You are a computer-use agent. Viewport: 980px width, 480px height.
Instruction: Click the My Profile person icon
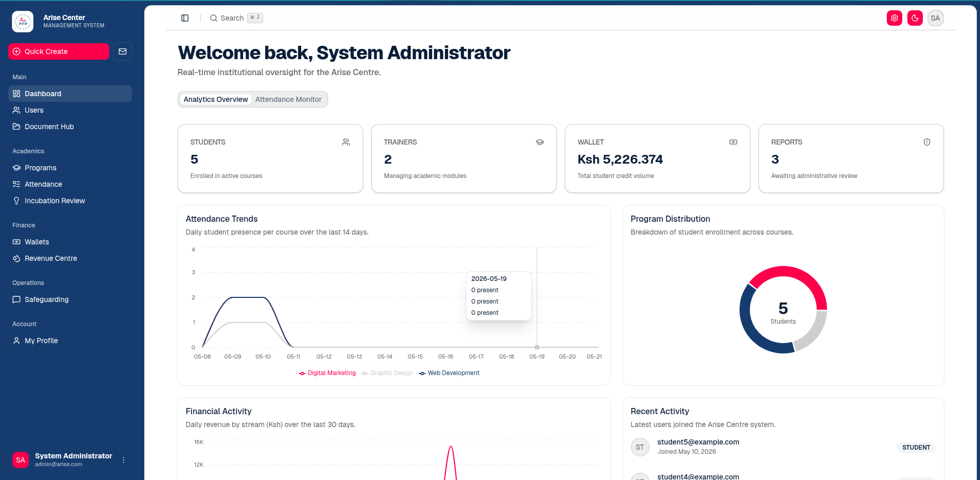[16, 341]
